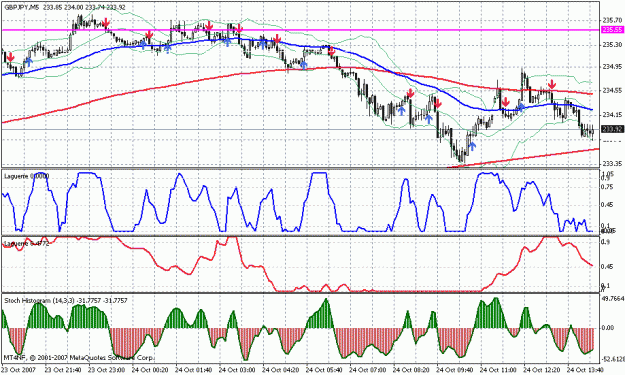625x375 pixels.
Task: Click the 24 Oct 12:20 time label
Action: [542, 370]
